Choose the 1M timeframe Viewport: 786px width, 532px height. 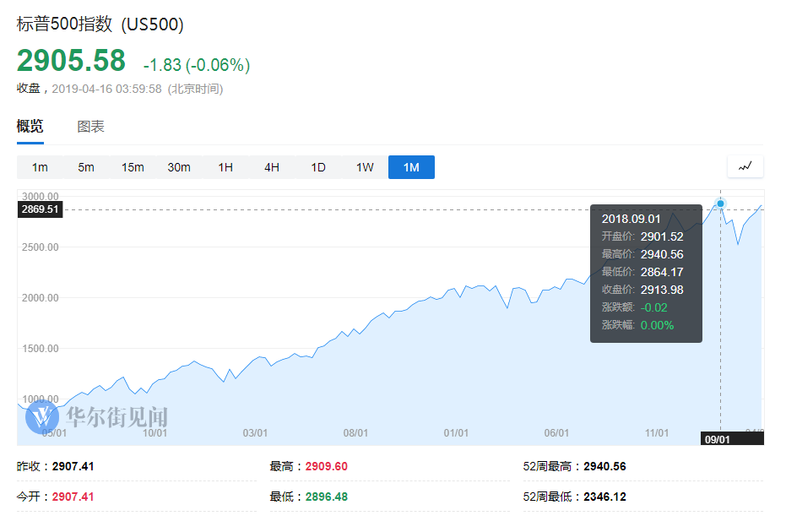point(411,167)
